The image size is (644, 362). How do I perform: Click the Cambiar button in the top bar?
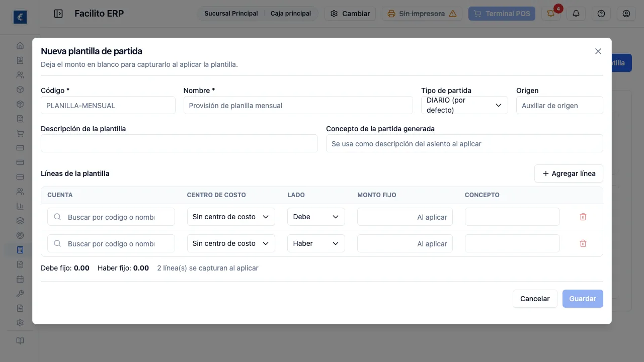point(350,14)
